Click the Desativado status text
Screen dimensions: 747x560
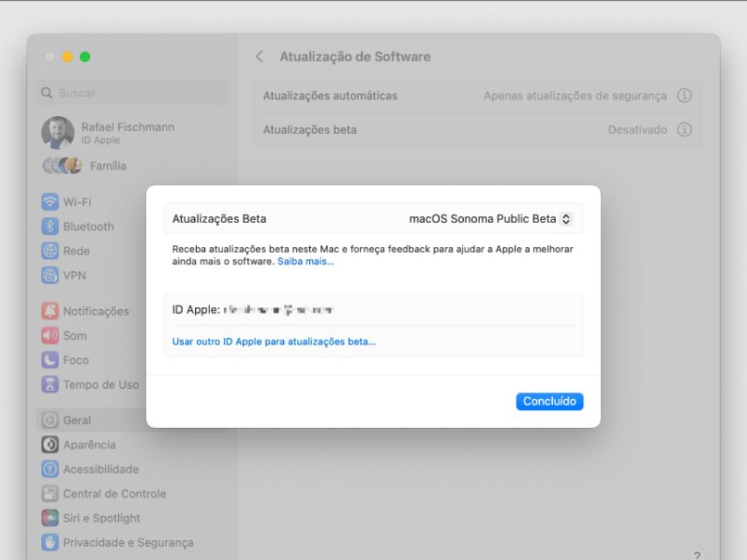(x=638, y=130)
